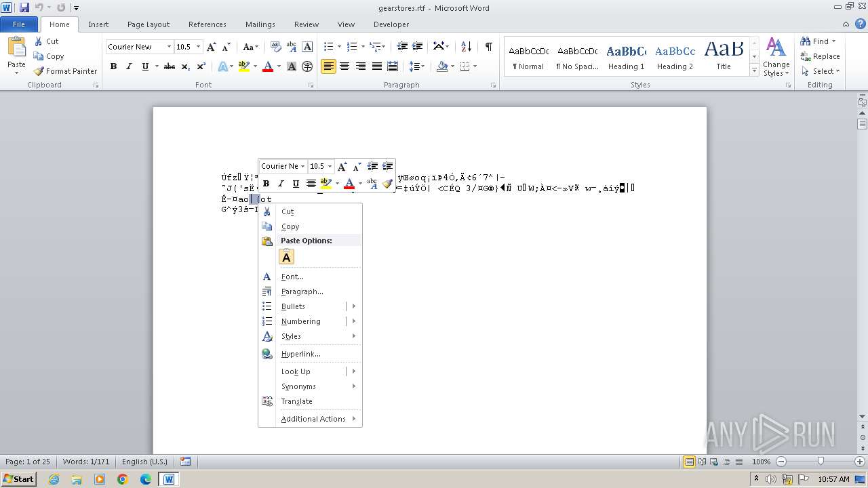The image size is (868, 488).
Task: Toggle Bold in the ribbon
Action: [113, 66]
